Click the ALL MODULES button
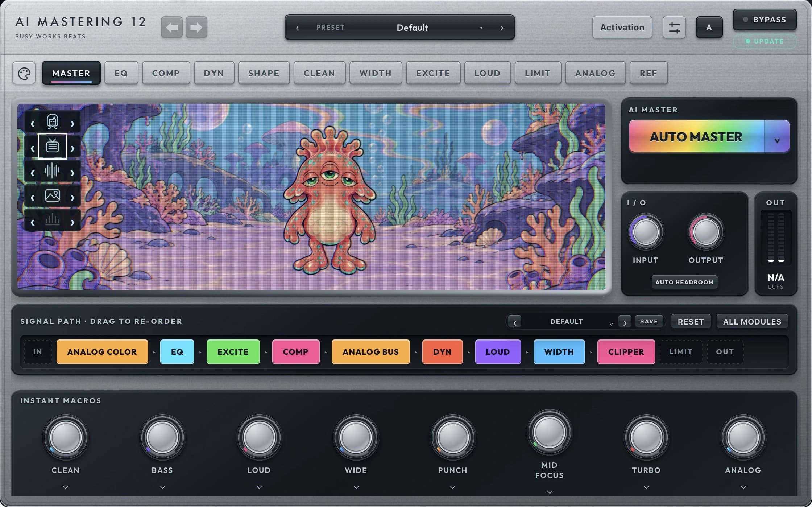Screen dimensions: 812x507 point(752,322)
